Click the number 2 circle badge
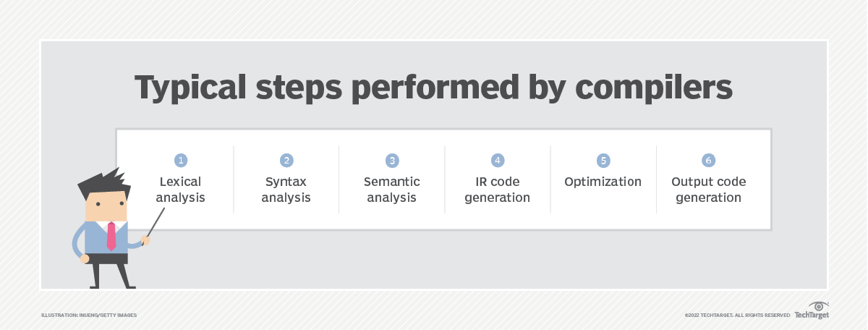Viewport: 868px width, 330px height. pos(286,160)
